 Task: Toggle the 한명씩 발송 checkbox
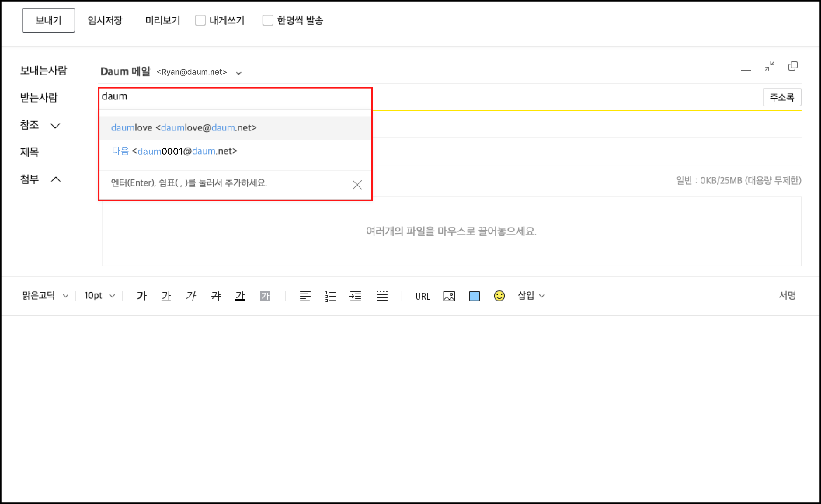click(x=268, y=20)
